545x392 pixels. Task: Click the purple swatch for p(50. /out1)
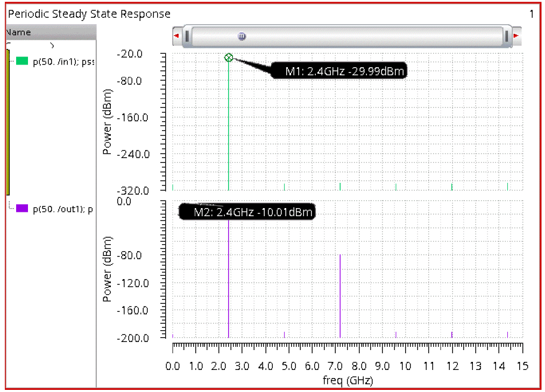pyautogui.click(x=22, y=209)
